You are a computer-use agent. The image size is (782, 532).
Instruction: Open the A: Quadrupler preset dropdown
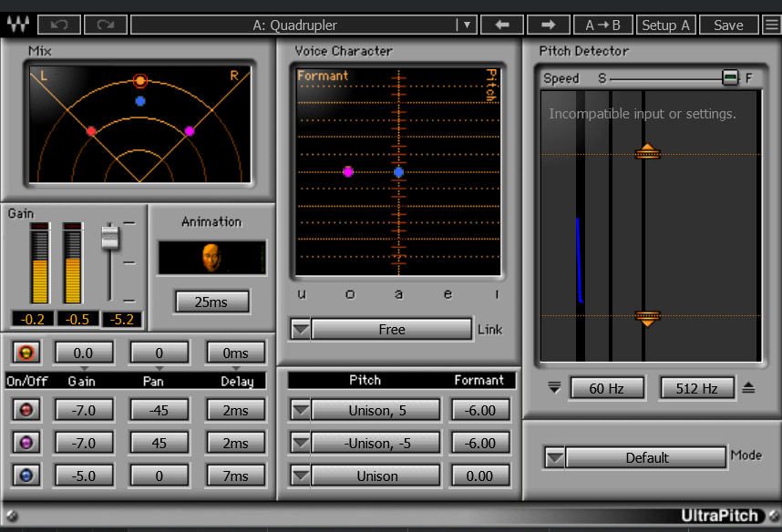click(x=467, y=25)
